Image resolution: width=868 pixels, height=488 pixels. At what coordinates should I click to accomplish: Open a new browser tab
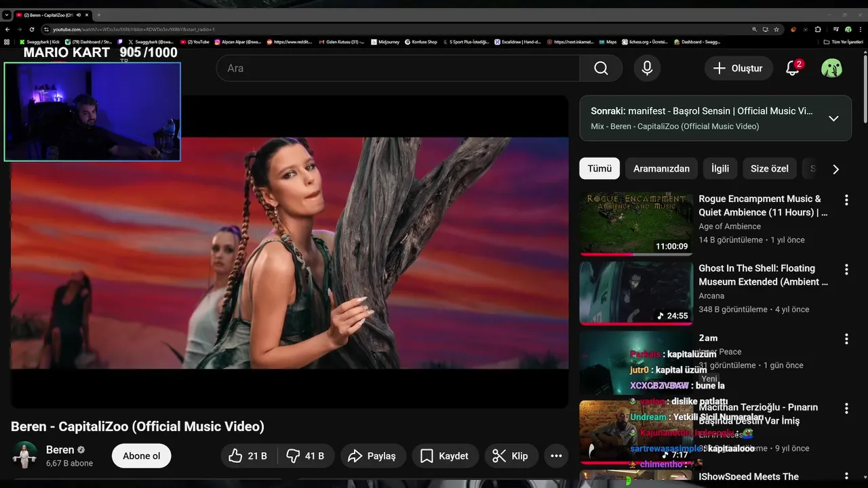point(99,15)
